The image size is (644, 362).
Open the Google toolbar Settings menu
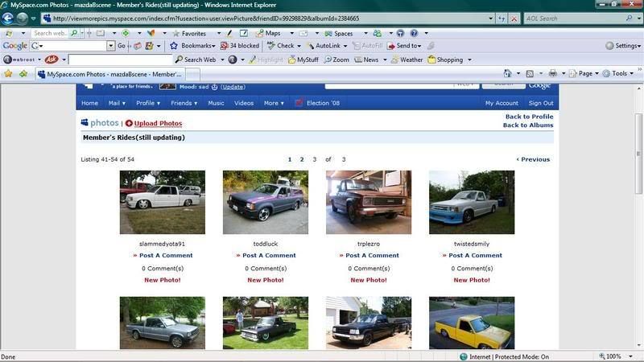point(623,46)
